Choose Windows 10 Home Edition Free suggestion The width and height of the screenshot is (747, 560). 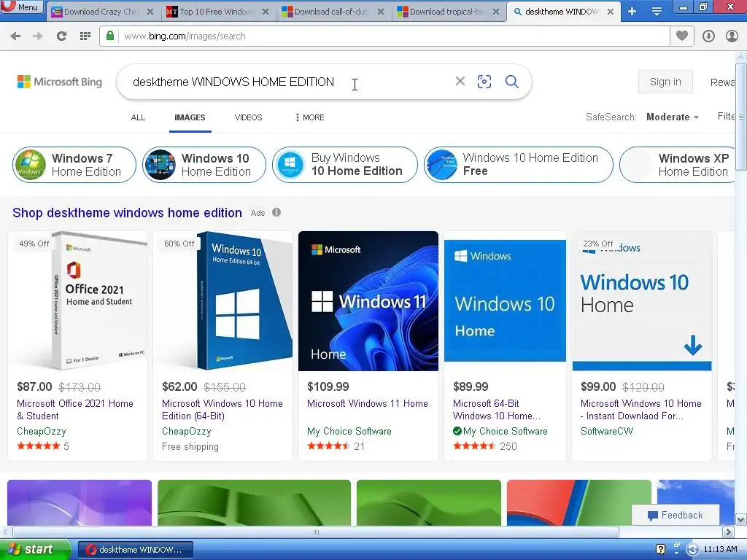click(519, 165)
